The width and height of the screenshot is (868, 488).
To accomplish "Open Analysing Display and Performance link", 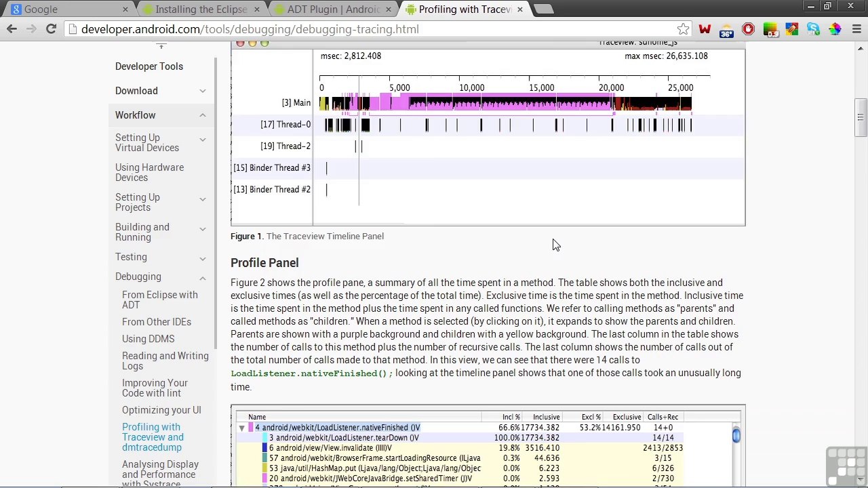I will point(160,474).
